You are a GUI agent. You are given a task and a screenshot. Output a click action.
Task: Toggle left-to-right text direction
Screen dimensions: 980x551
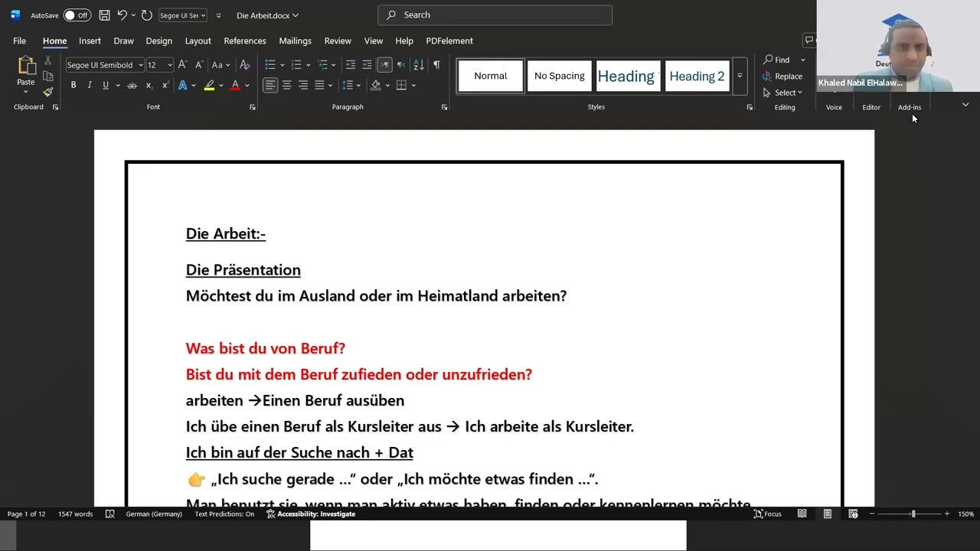click(x=384, y=65)
